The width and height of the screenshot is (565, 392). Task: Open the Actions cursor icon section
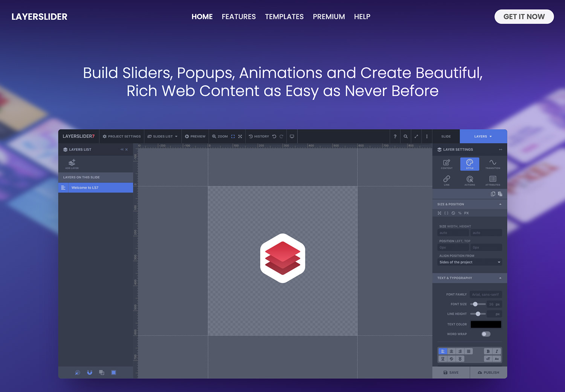tap(470, 181)
